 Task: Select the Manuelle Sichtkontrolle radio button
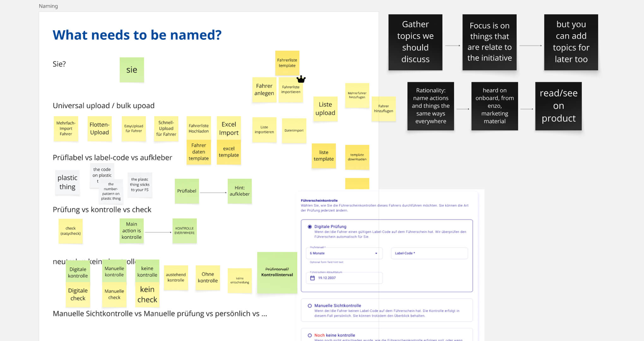pos(309,306)
